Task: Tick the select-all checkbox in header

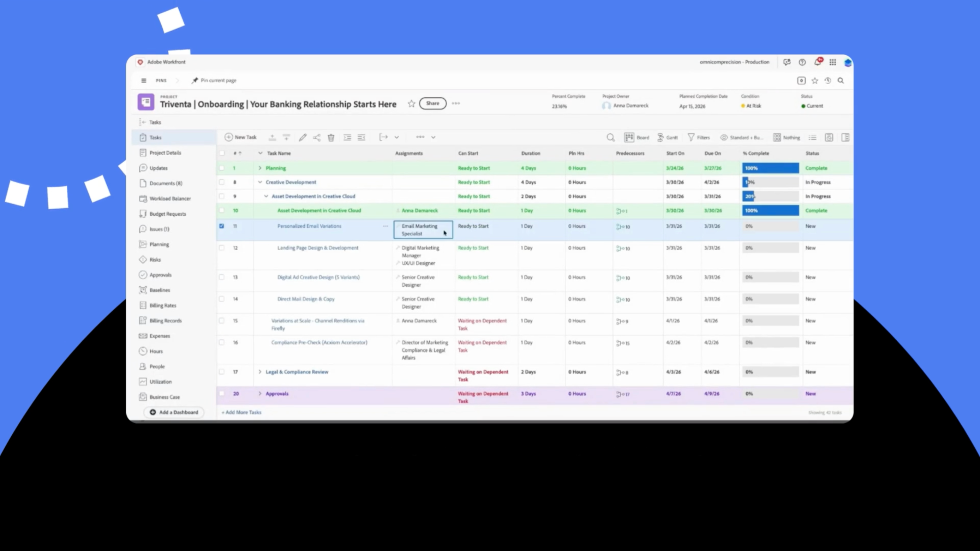Action: (x=222, y=153)
